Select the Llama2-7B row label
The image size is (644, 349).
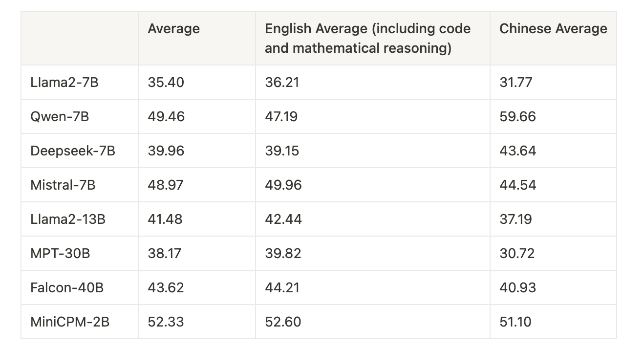point(64,82)
